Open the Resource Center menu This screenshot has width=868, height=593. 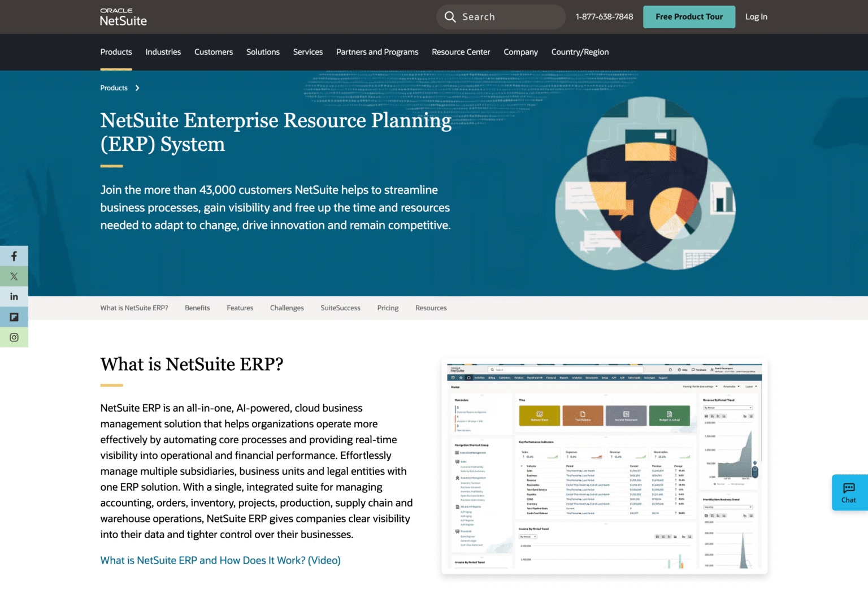coord(461,52)
